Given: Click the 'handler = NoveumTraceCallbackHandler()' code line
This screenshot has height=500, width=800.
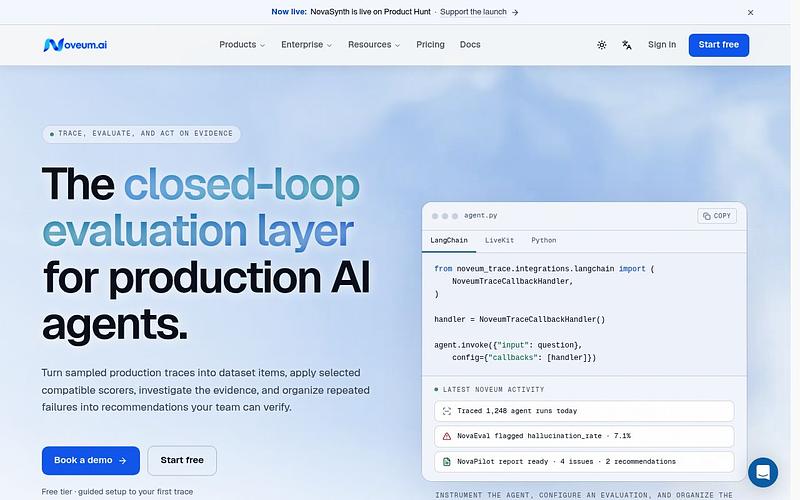Looking at the screenshot, I should click(519, 320).
